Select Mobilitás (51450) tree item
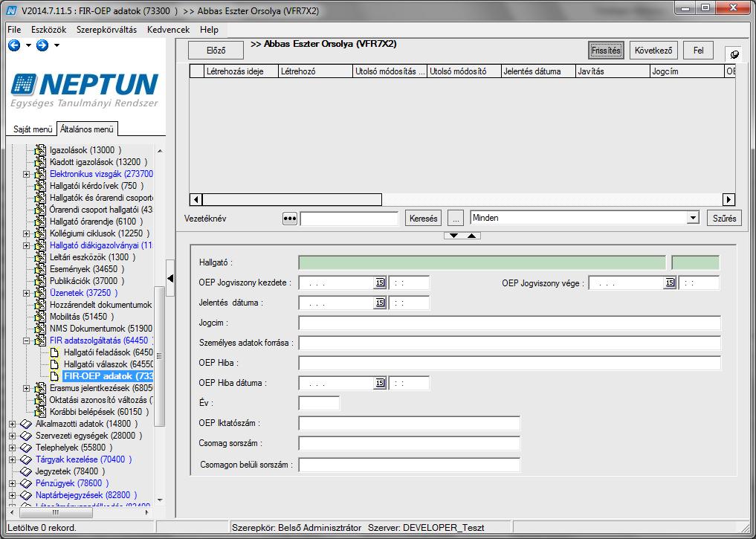This screenshot has height=539, width=756. [x=82, y=317]
